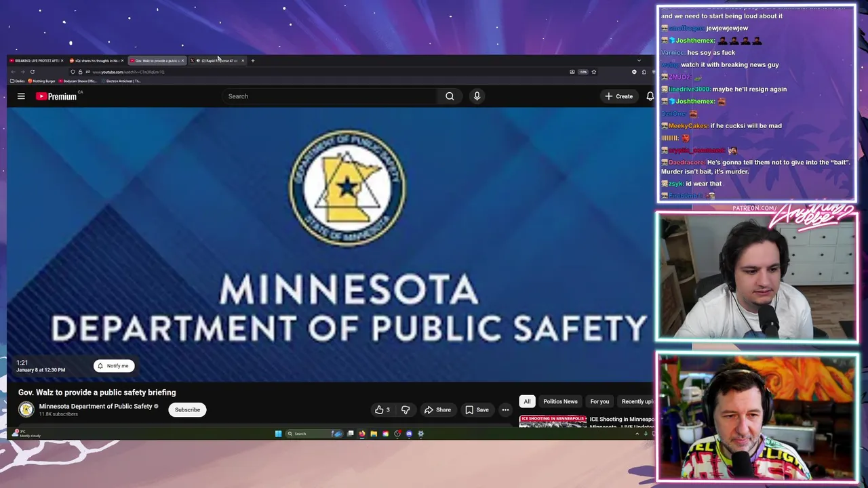The width and height of the screenshot is (868, 488).
Task: Go to YouTube Premium home logo
Action: pos(57,96)
